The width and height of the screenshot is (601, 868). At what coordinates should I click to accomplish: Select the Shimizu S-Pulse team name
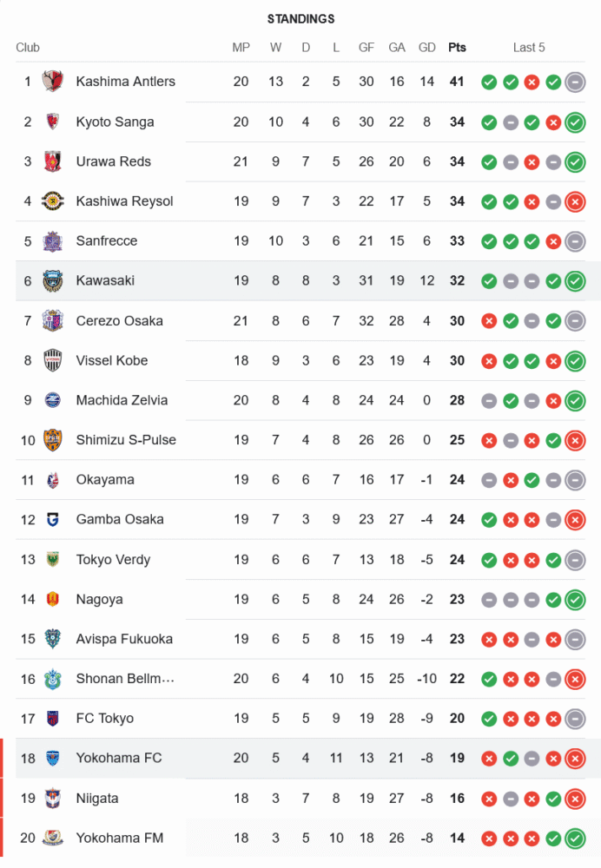(x=126, y=440)
